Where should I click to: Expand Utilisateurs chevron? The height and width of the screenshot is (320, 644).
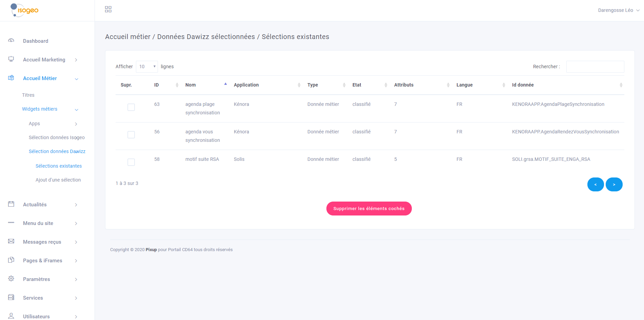pos(76,317)
